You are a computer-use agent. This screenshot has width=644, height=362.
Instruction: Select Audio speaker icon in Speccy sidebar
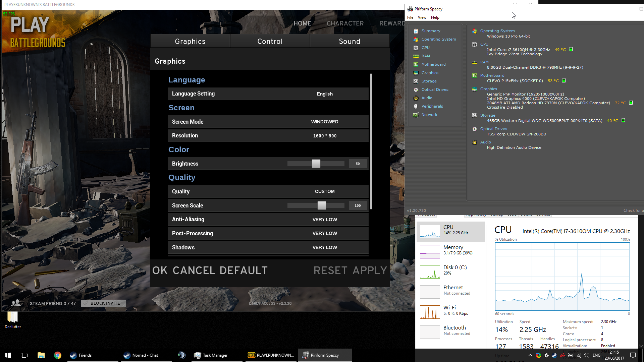[x=416, y=98]
